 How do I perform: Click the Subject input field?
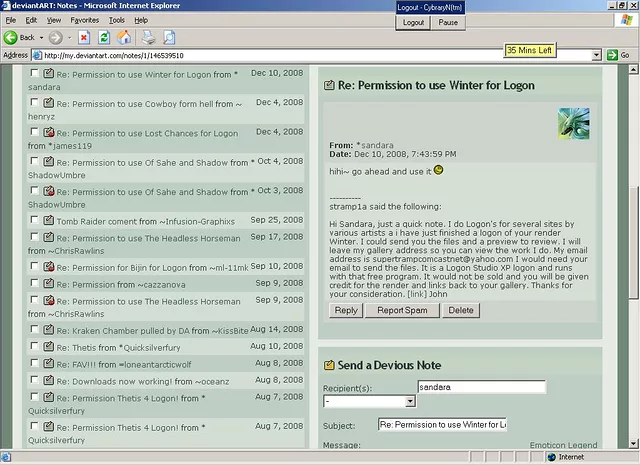[442, 425]
